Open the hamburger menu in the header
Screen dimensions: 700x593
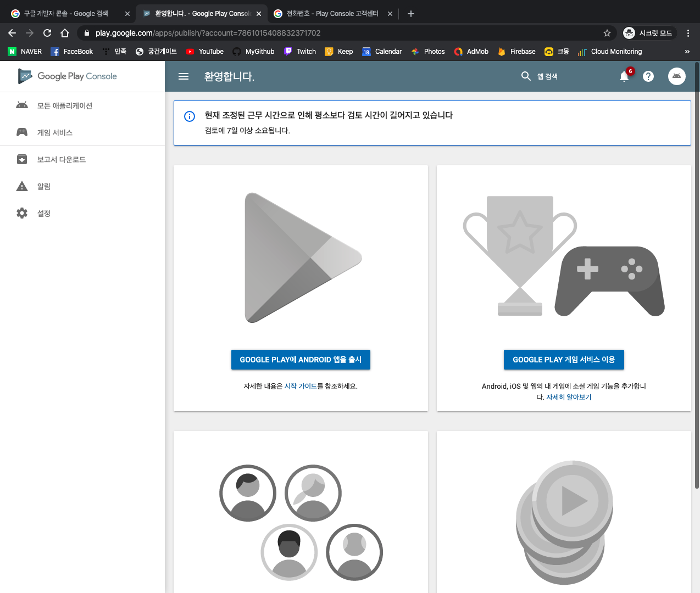(x=184, y=76)
